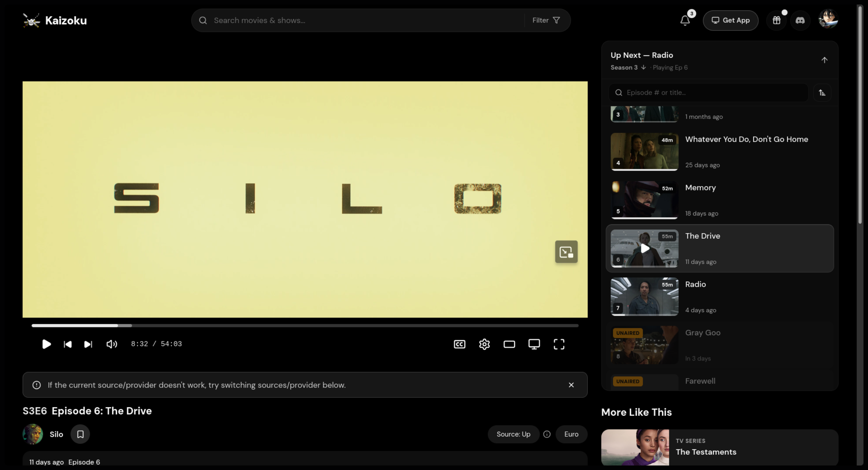Cast video to a screen
This screenshot has width=868, height=470.
(x=534, y=344)
